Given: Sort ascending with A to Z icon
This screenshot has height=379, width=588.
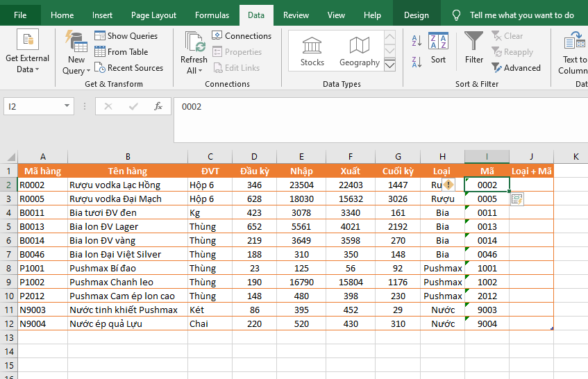Looking at the screenshot, I should [x=417, y=41].
